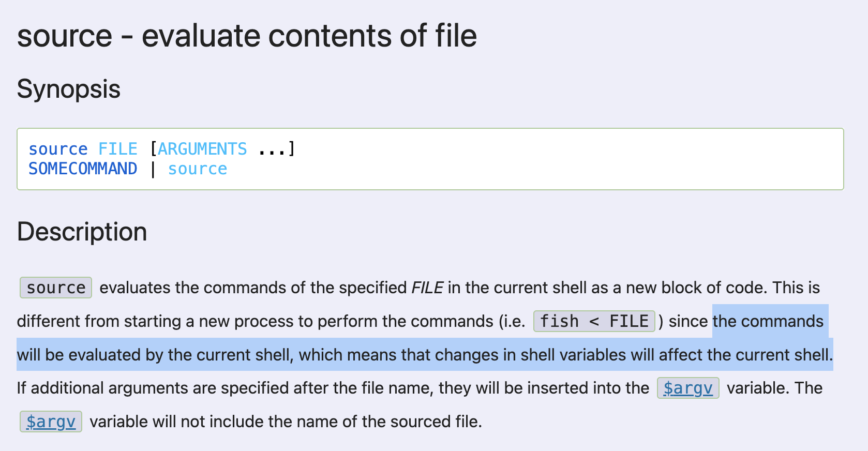Click the highlighted text "the commands"
Screen dimensions: 868x451
(x=768, y=321)
